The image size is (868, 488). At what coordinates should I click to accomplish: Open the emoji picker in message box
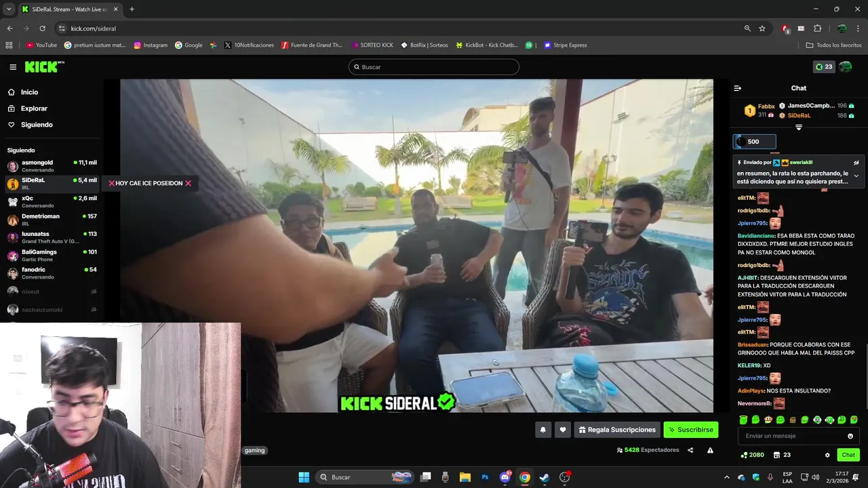pyautogui.click(x=850, y=436)
